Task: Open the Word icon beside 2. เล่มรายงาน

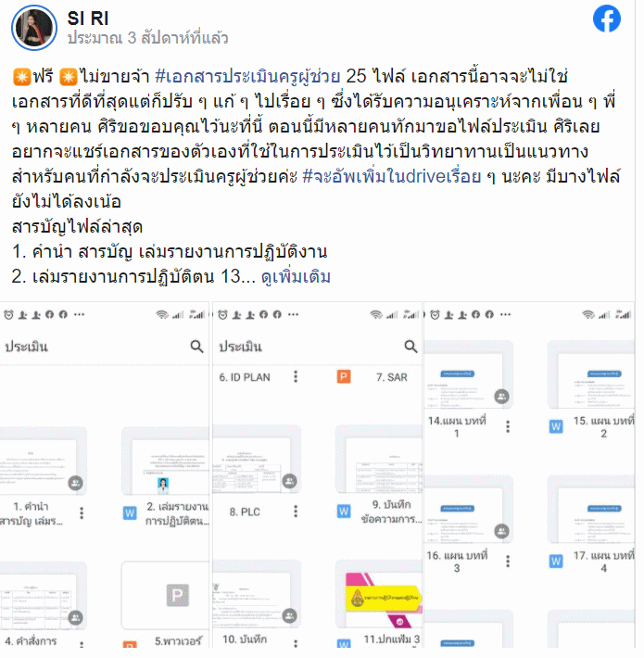Action: pos(130,512)
